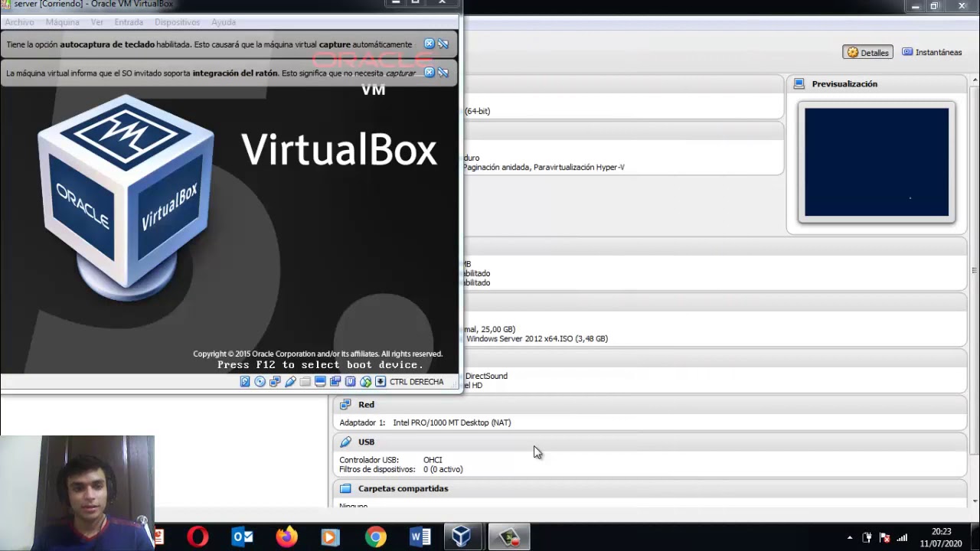This screenshot has height=551, width=980.
Task: Click the USB section header
Action: tap(650, 442)
